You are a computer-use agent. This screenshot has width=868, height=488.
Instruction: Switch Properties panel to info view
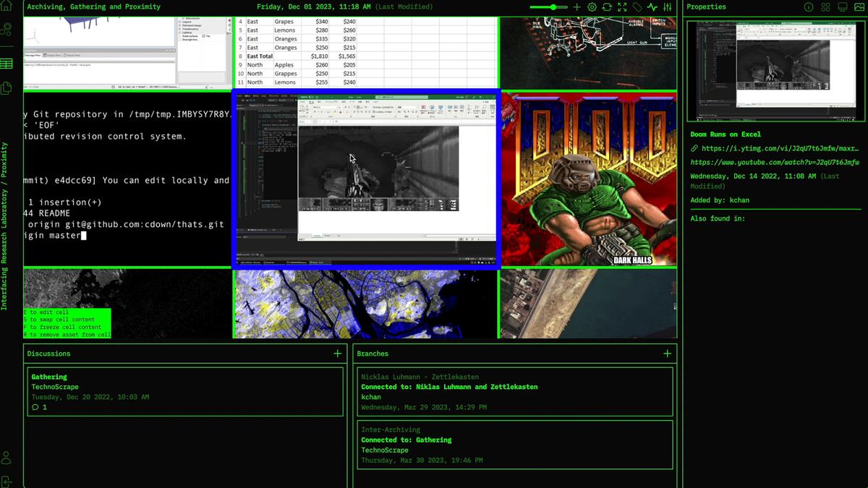[809, 7]
